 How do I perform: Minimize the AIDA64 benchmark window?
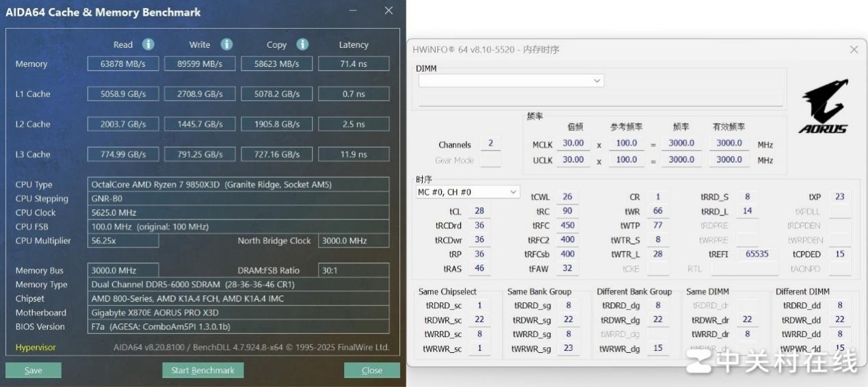point(352,11)
